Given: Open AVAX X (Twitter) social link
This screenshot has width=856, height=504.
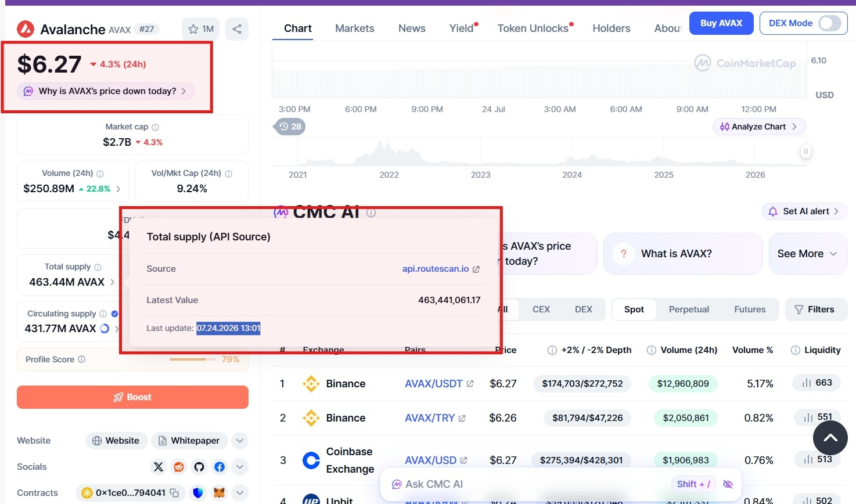Looking at the screenshot, I should [159, 467].
